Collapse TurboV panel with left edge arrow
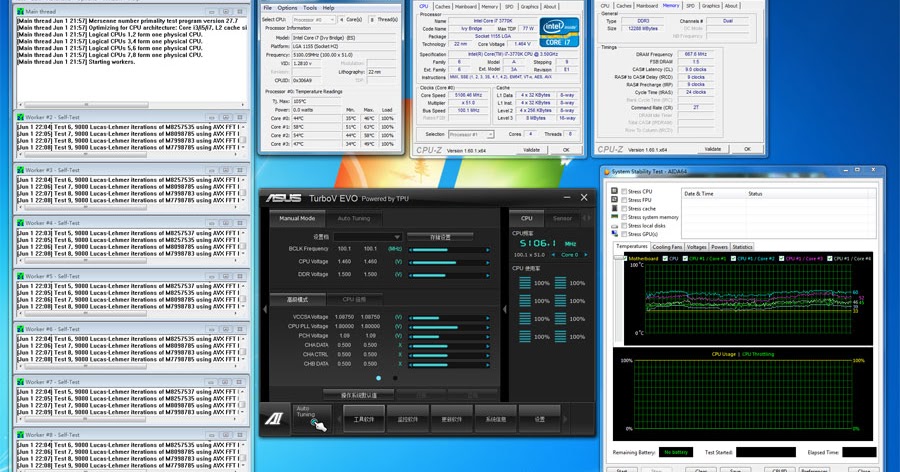Image resolution: width=900 pixels, height=472 pixels. click(262, 310)
